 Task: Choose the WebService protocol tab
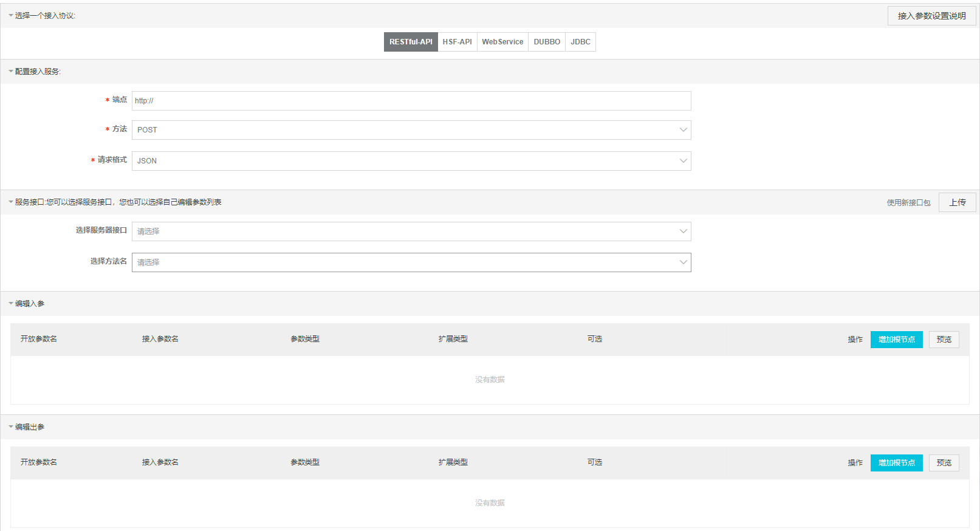[502, 42]
